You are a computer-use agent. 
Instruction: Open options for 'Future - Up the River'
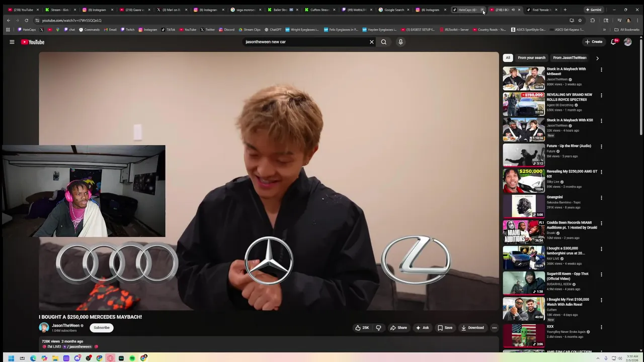(601, 147)
